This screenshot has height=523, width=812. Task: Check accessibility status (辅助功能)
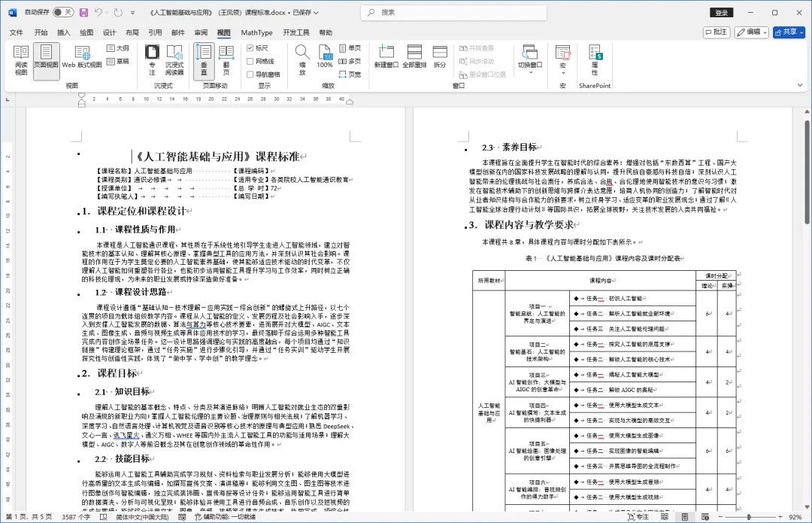coord(226,517)
